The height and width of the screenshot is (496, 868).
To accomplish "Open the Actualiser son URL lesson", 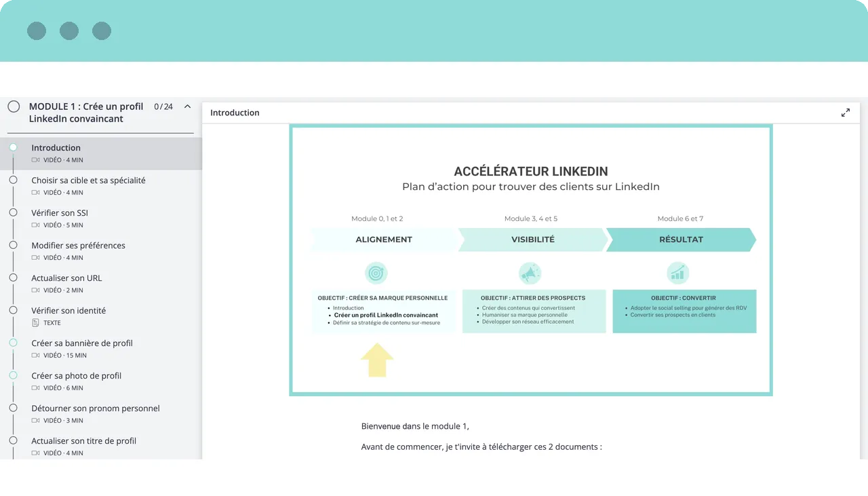I will pyautogui.click(x=101, y=284).
